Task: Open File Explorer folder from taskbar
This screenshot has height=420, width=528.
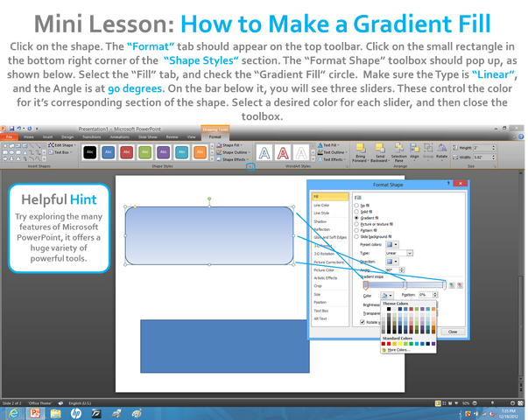Action: 55,413
